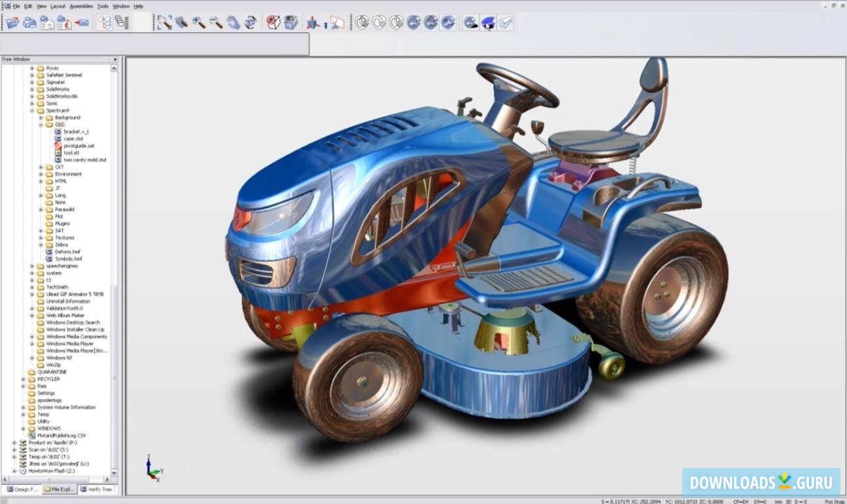This screenshot has height=504, width=847.
Task: Select the Symbols.hmf file
Action: (x=68, y=259)
